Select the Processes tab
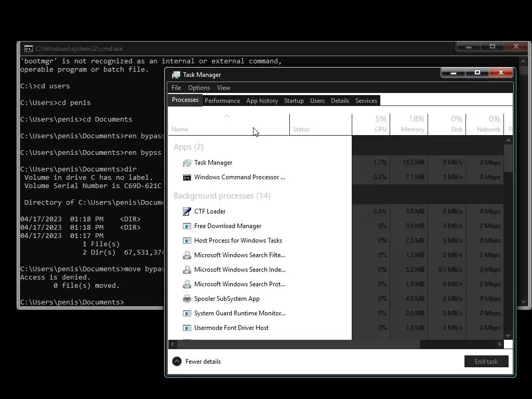Screen dimensions: 532x399 [x=185, y=100]
